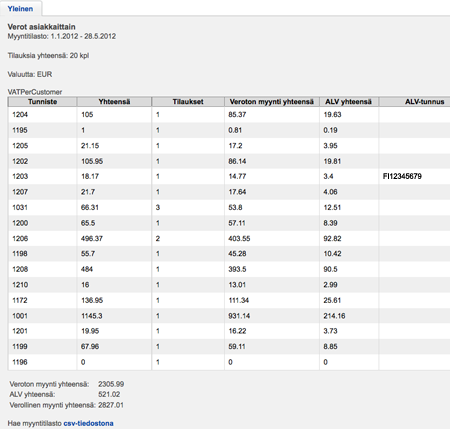
Task: Sort by Tunniste column header
Action: coord(42,102)
